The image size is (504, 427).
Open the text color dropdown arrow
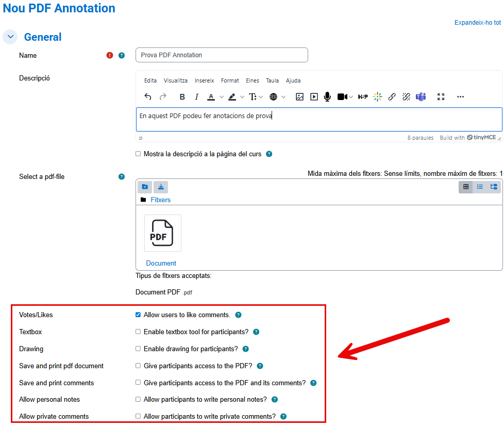[222, 97]
